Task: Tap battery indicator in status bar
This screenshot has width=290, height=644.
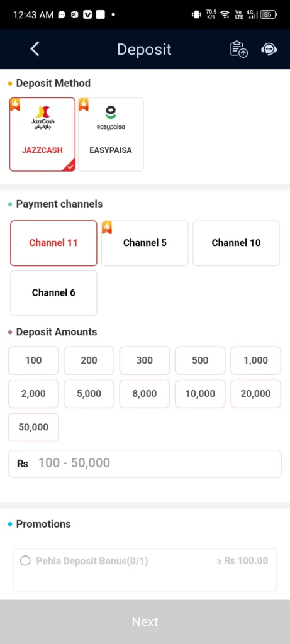Action: 269,15
